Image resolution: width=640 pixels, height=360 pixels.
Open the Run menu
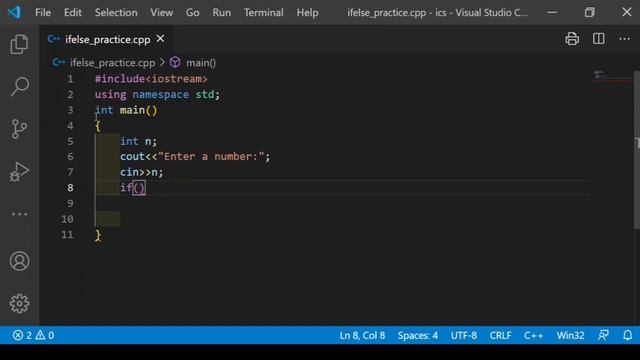click(222, 13)
